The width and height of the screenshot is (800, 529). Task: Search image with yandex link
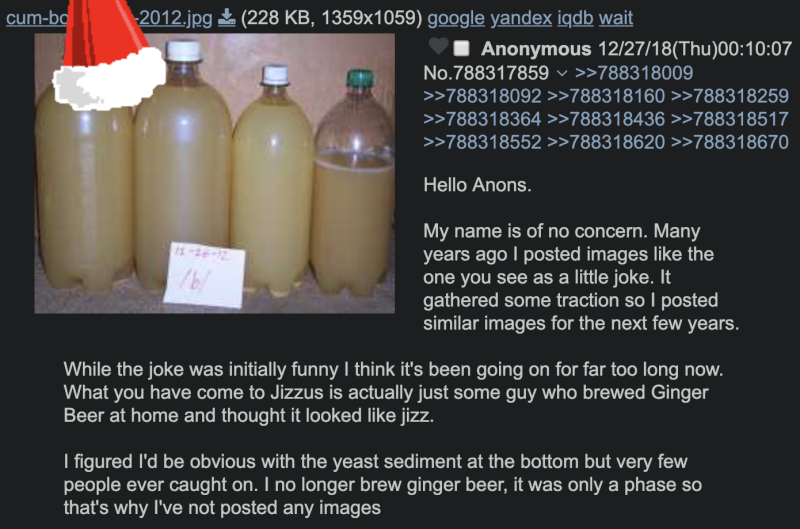tap(520, 18)
